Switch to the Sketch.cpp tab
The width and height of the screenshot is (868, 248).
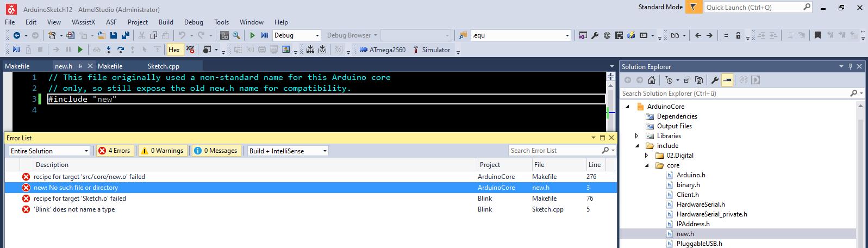(163, 66)
